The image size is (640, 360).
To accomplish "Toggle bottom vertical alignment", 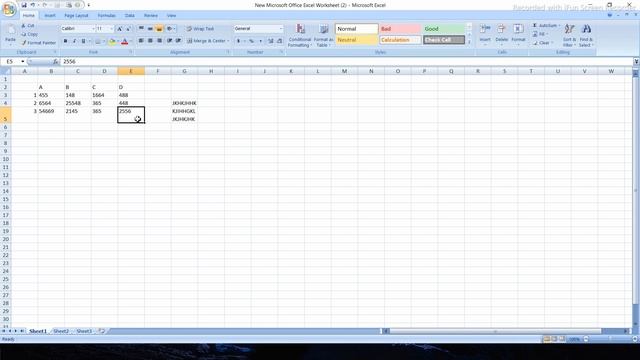I will click(x=159, y=29).
